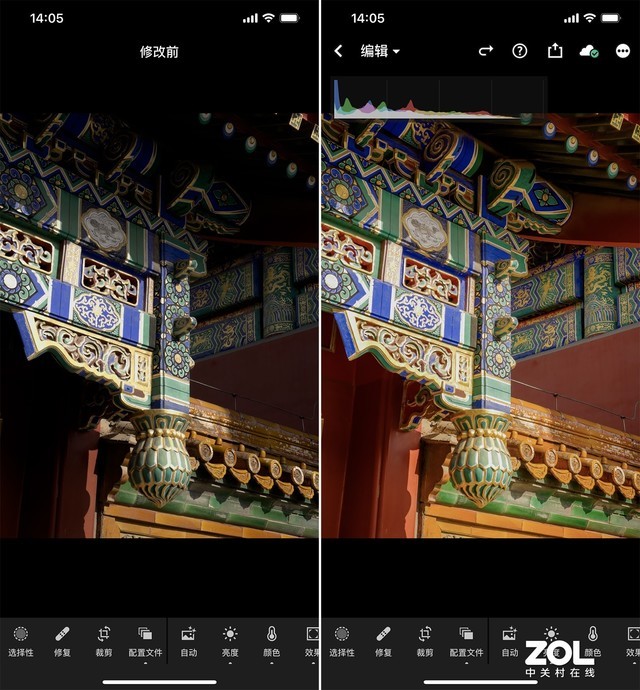640x690 pixels.
Task: Open 裁剪 crop tool in the 编辑 screen
Action: pyautogui.click(x=425, y=640)
